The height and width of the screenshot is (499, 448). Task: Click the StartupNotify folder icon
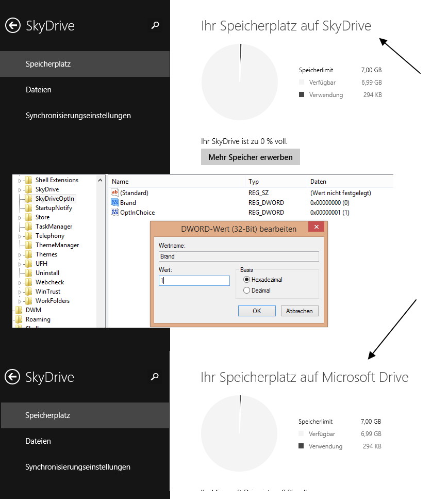pyautogui.click(x=29, y=208)
